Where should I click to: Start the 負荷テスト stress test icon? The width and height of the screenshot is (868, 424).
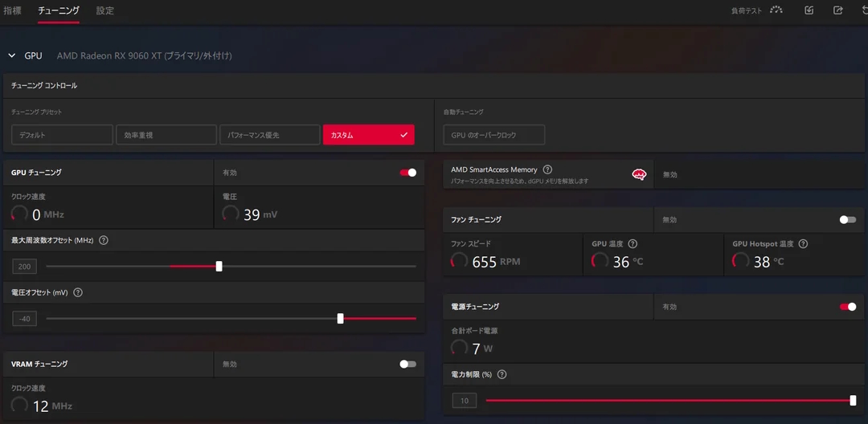coord(776,10)
